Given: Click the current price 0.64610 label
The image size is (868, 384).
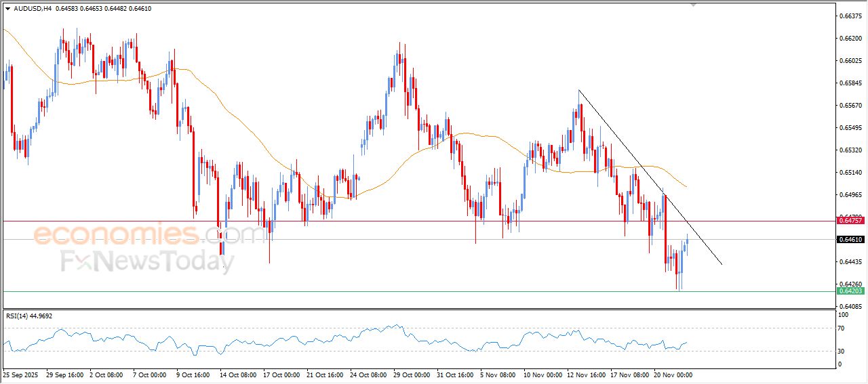Looking at the screenshot, I should [x=850, y=240].
